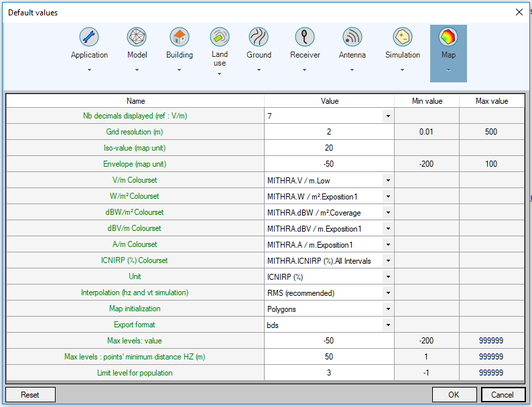Expand arrow below Receiver label
Screen dimensions: 532x407
(304, 70)
